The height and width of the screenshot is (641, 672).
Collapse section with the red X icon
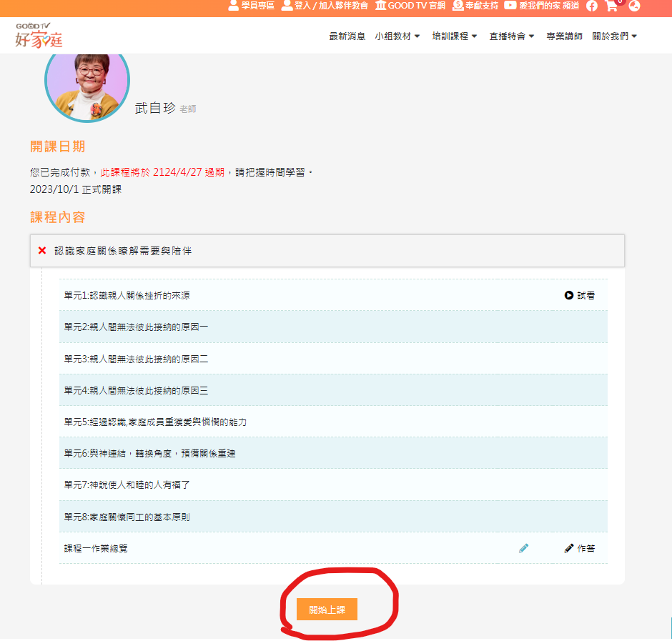[42, 251]
